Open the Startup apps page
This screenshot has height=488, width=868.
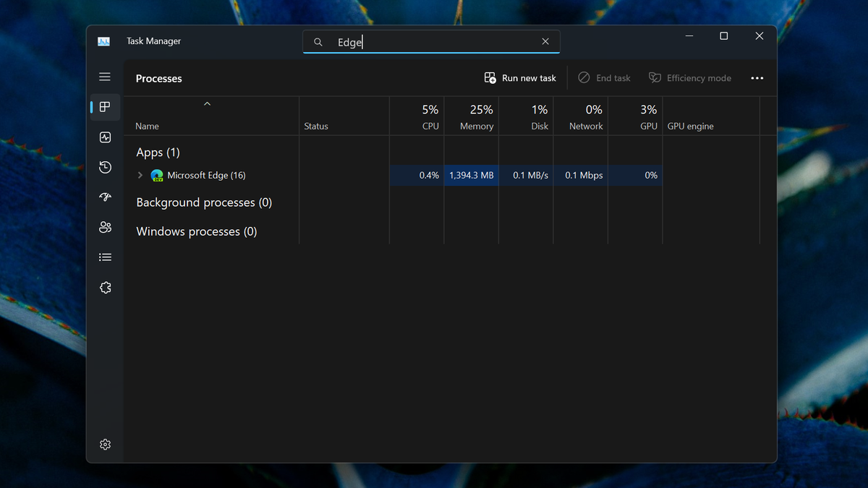[x=105, y=197]
